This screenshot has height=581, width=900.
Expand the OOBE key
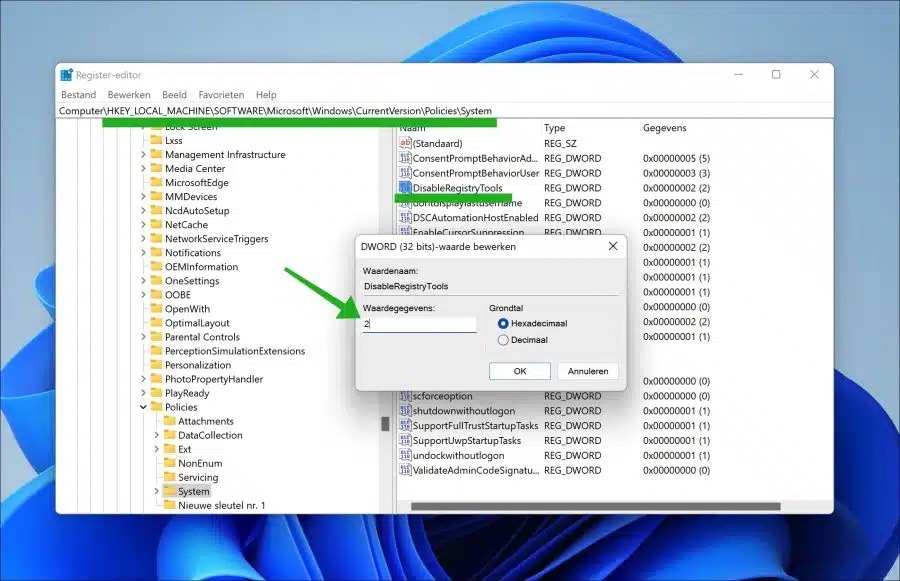143,295
